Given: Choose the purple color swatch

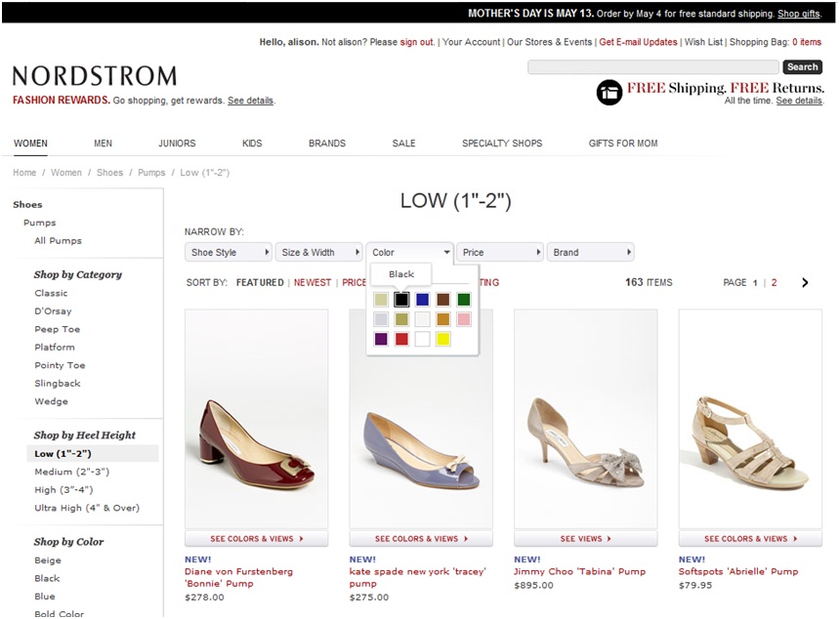Looking at the screenshot, I should point(381,339).
